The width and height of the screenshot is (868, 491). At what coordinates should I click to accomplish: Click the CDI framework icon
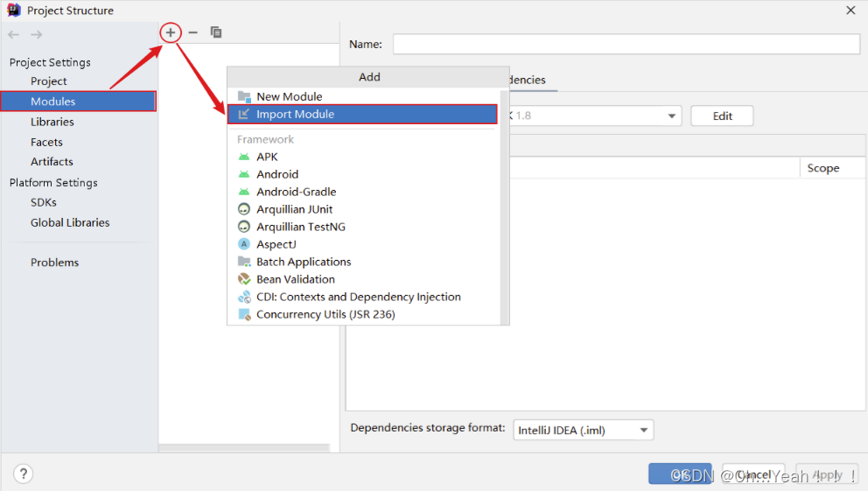click(244, 297)
